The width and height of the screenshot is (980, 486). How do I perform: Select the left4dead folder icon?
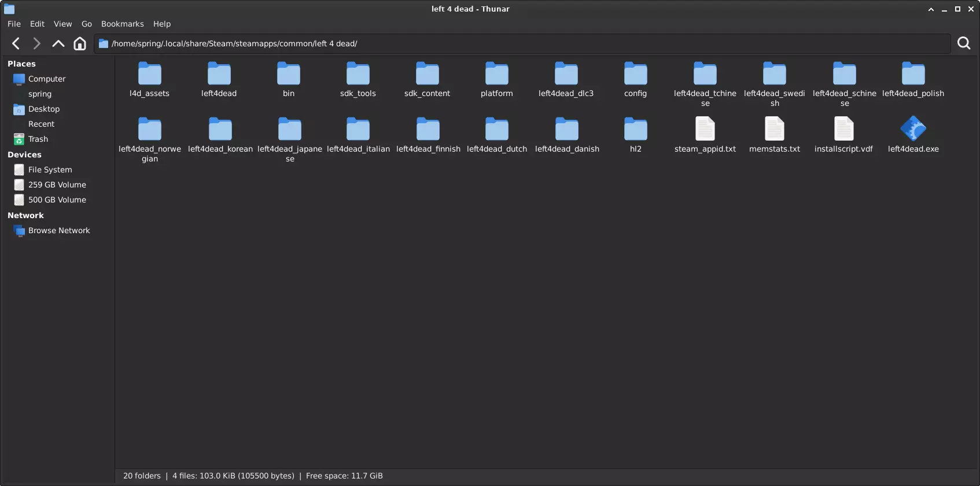[219, 74]
